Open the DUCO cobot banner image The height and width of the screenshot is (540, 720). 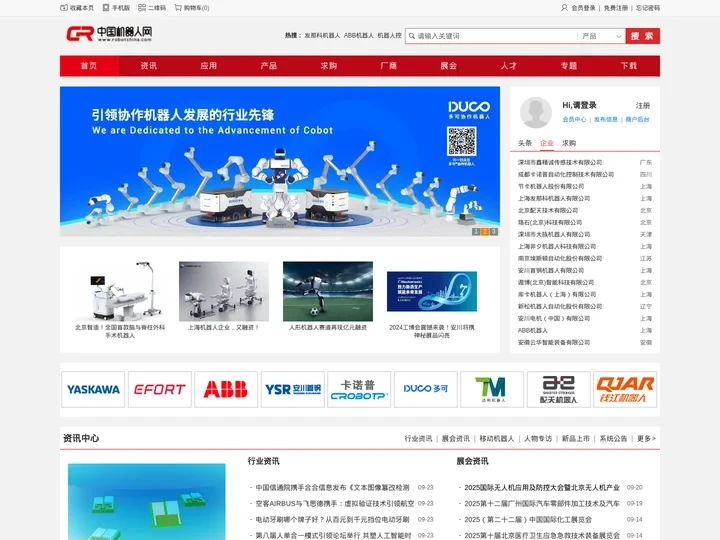[280, 162]
